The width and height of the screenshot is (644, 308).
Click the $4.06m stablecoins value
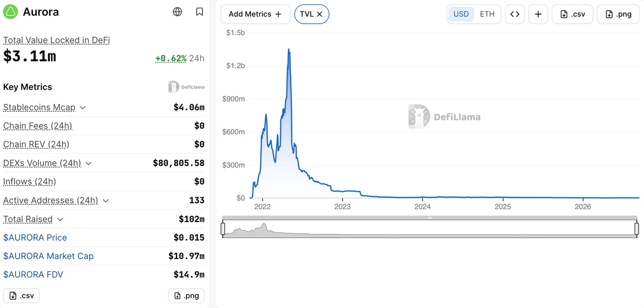pos(189,108)
